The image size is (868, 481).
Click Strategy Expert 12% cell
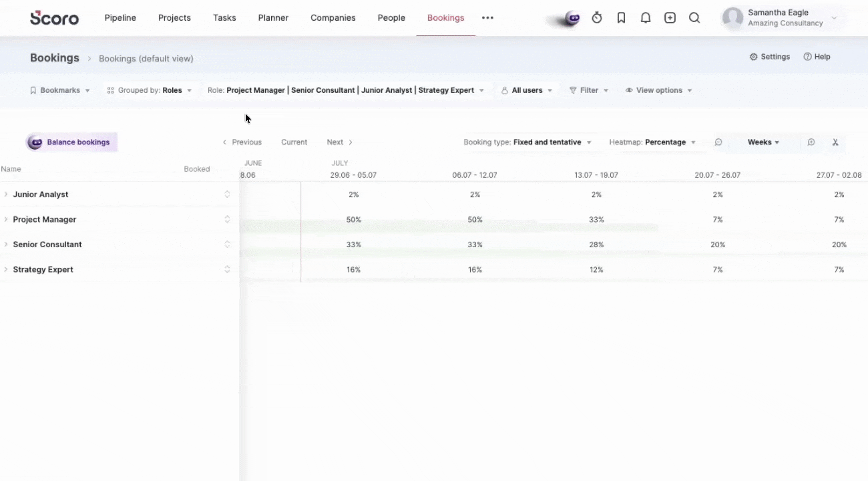(x=596, y=269)
